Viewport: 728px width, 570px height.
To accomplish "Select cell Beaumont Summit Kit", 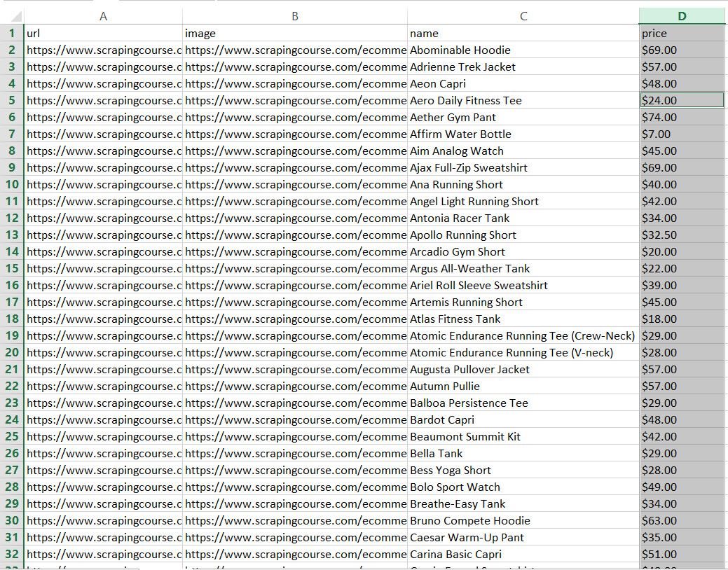I will tap(523, 436).
